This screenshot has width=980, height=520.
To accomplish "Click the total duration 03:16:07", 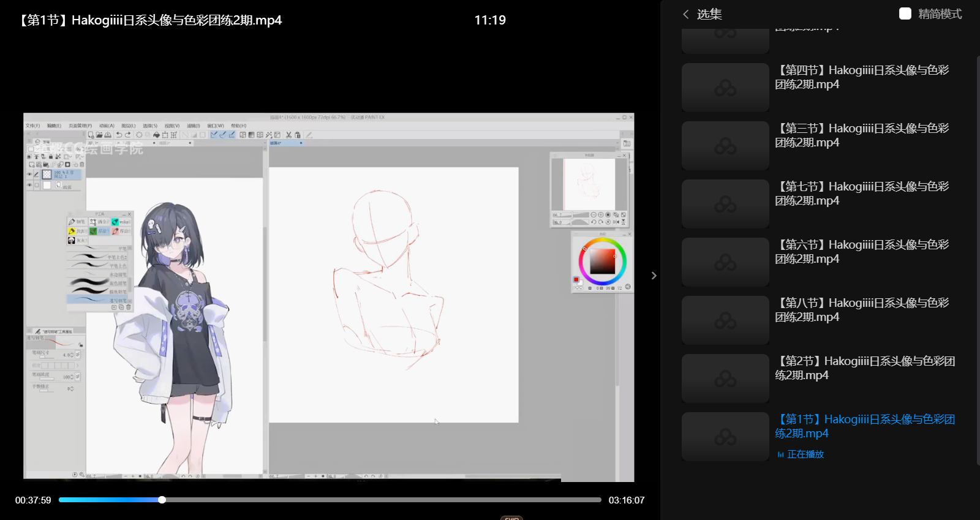I will [x=627, y=500].
